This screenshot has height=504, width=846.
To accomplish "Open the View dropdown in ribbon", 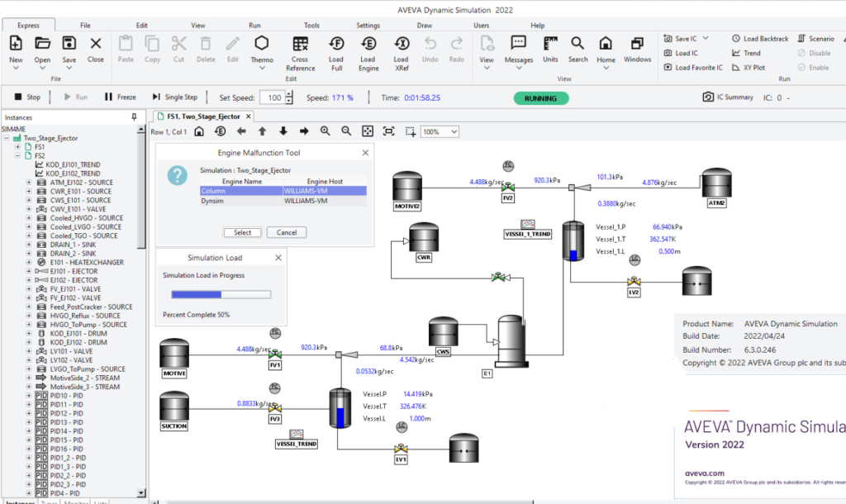I will click(487, 68).
